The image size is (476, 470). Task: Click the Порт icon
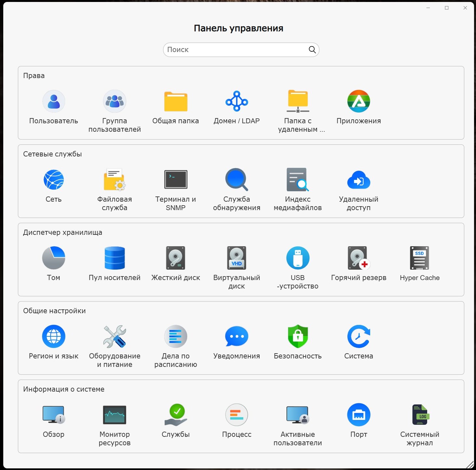click(x=359, y=415)
